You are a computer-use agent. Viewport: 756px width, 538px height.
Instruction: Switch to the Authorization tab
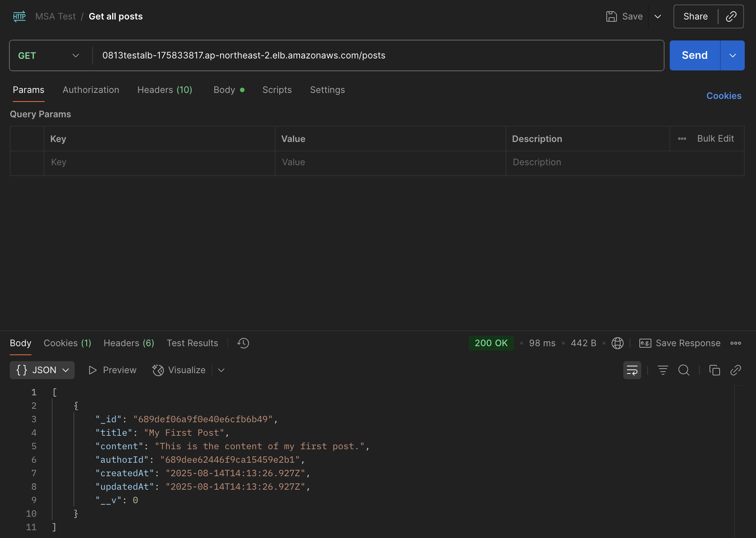[x=91, y=90]
